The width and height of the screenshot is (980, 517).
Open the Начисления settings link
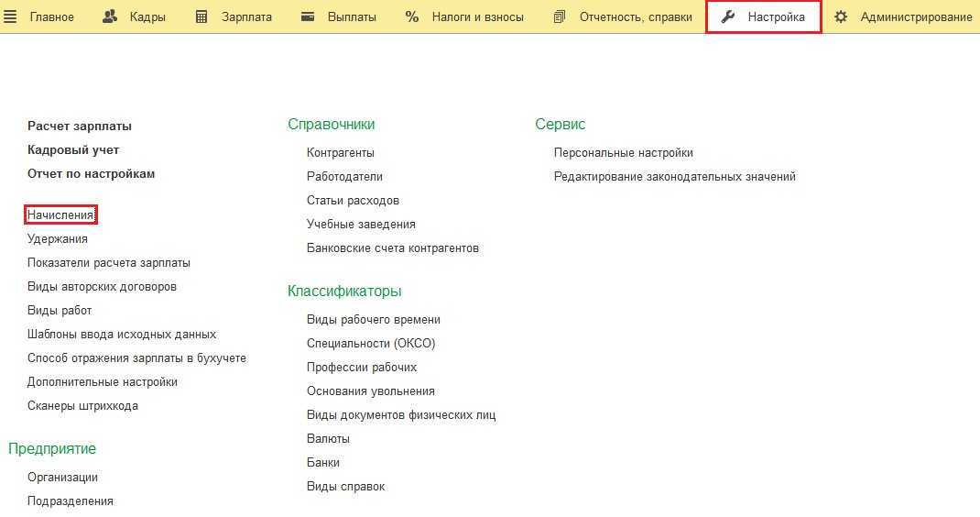[60, 214]
